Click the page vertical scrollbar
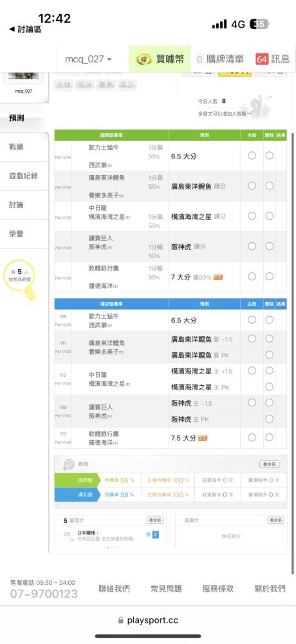The width and height of the screenshot is (296, 644). pyautogui.click(x=293, y=353)
